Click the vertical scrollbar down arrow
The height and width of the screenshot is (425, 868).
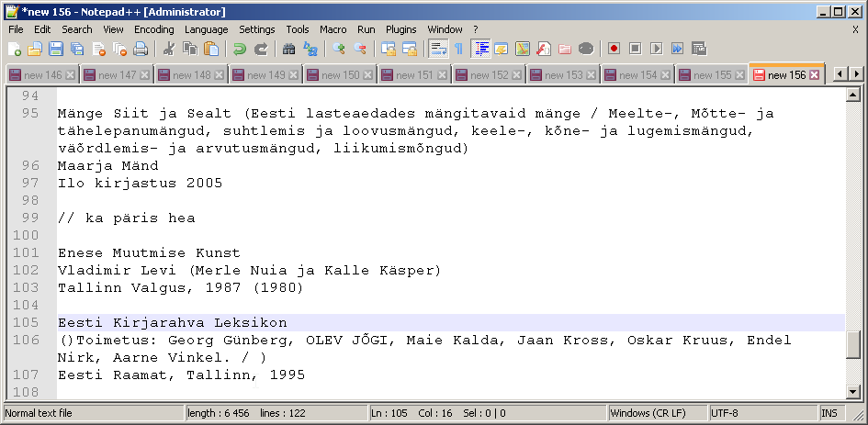[853, 392]
